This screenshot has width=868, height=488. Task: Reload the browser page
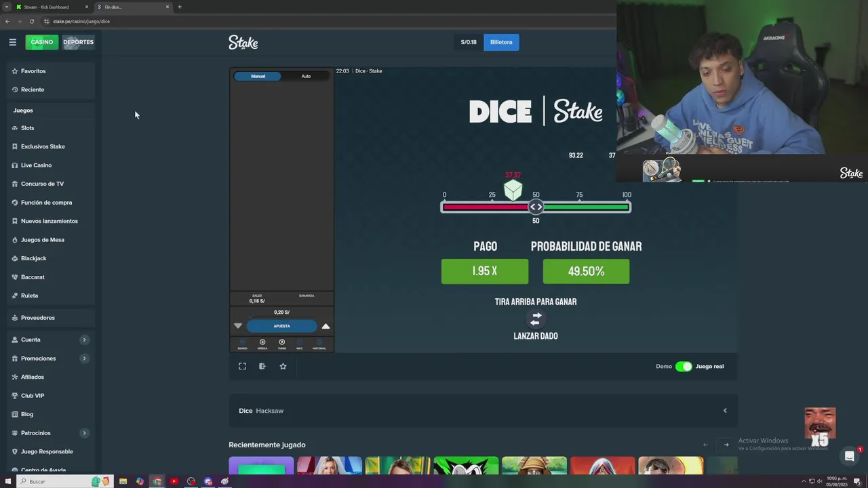tap(31, 21)
